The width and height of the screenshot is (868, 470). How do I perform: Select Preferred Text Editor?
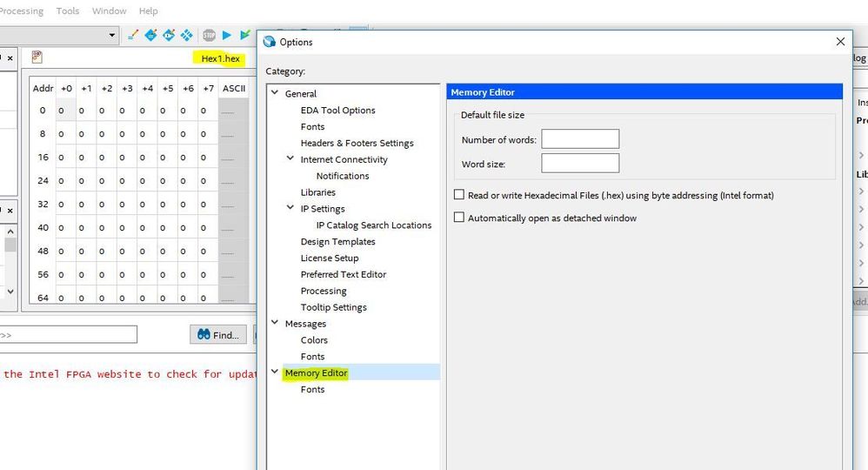click(x=344, y=274)
